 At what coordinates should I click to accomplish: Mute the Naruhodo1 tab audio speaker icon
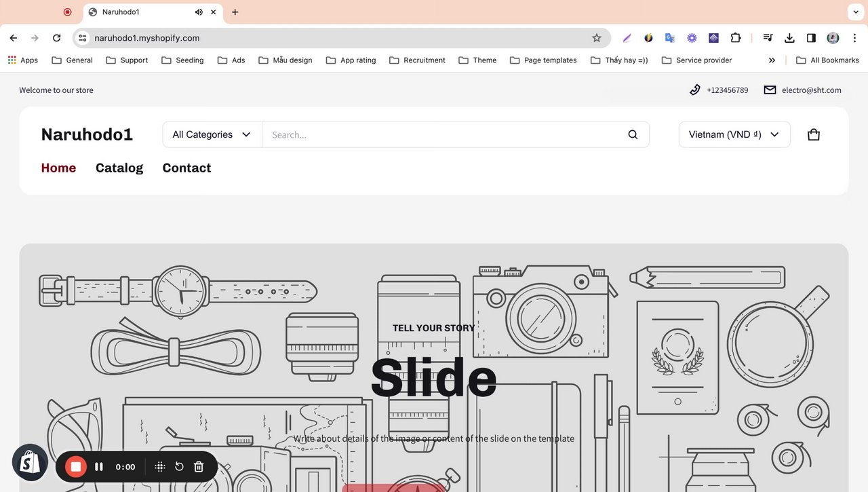coord(199,12)
